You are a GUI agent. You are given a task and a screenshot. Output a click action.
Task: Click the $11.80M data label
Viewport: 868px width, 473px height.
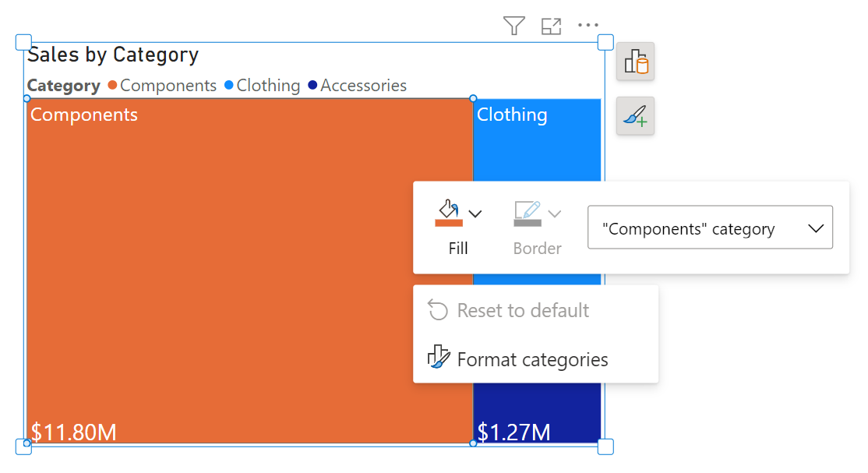(73, 432)
